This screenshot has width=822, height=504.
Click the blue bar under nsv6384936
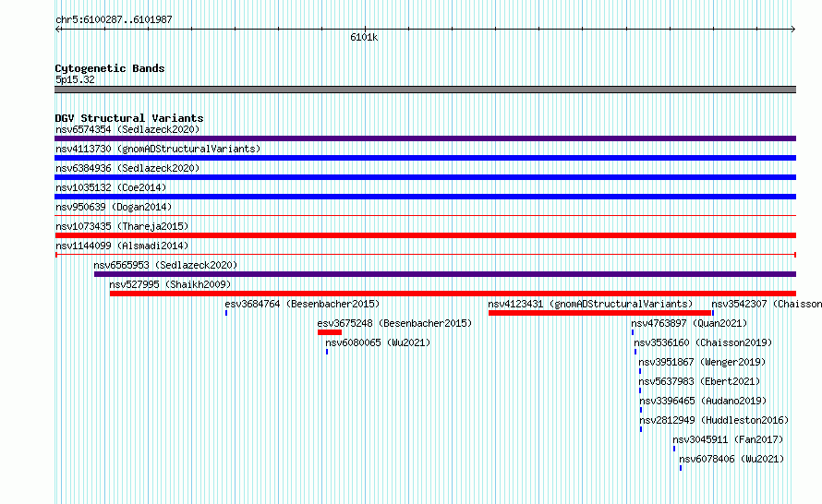coord(425,177)
